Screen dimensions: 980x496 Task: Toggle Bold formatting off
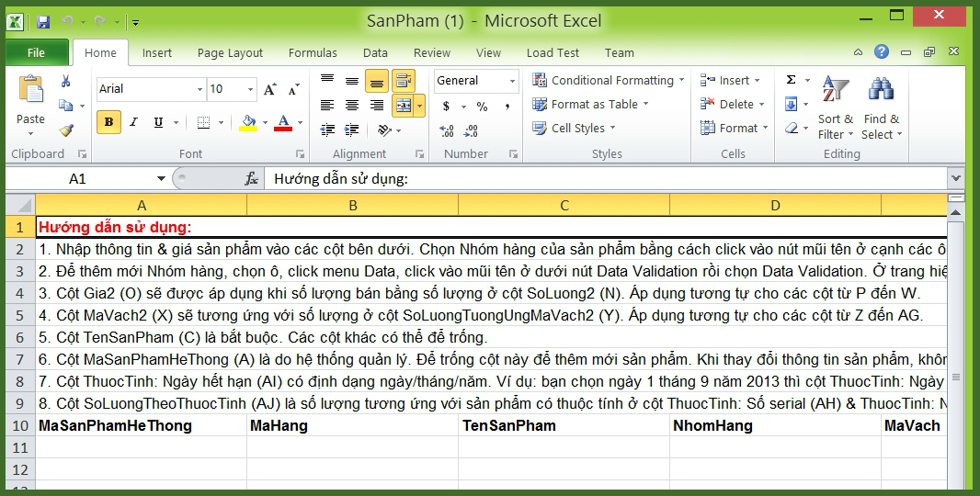coord(108,122)
